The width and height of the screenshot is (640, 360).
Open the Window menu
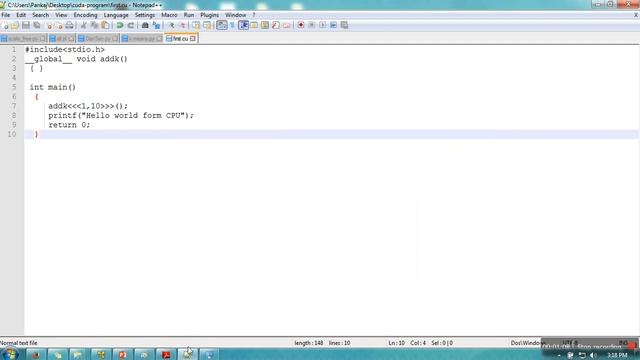[x=236, y=15]
